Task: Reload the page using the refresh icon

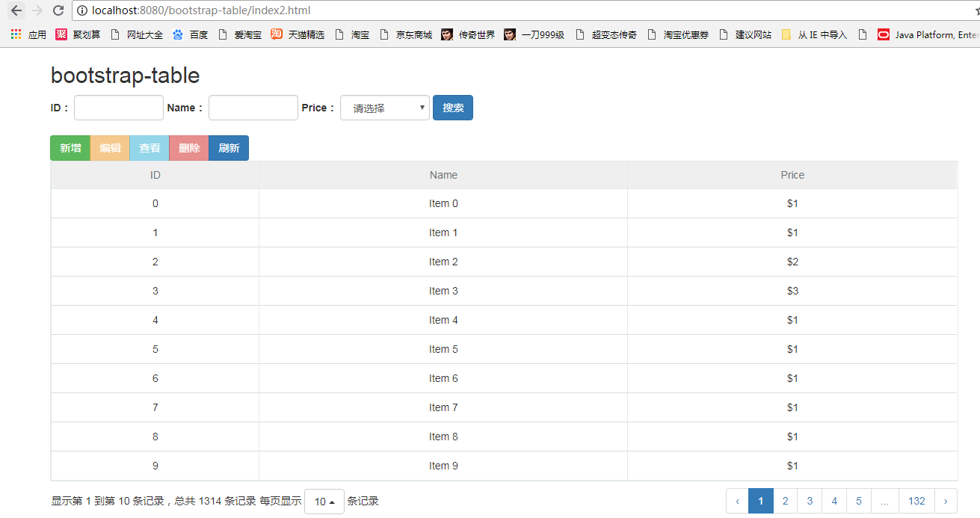Action: [x=58, y=11]
